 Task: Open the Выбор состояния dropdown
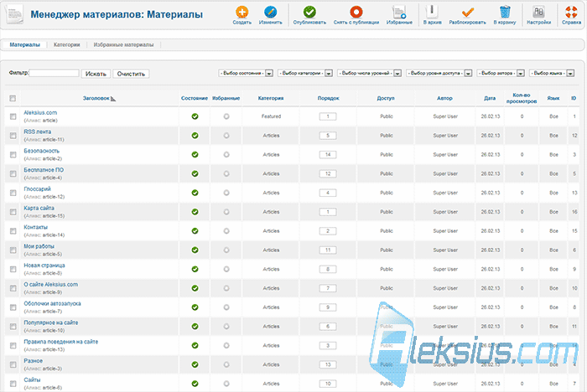click(246, 73)
